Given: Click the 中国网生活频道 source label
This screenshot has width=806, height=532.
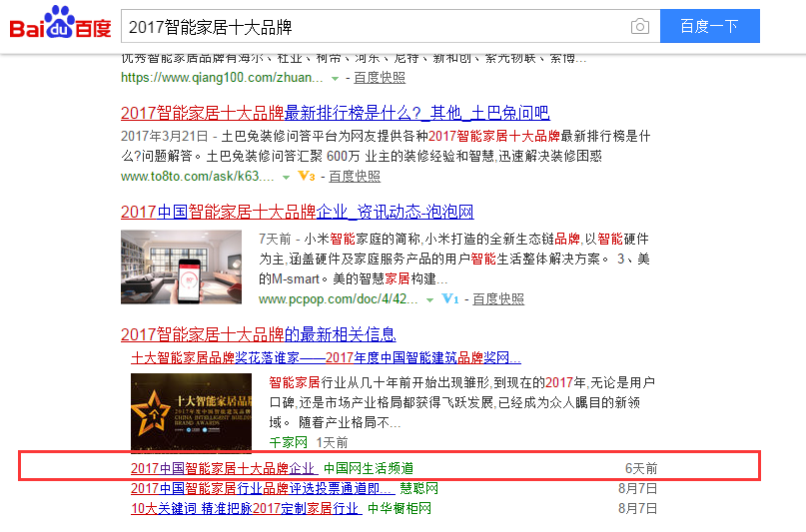Looking at the screenshot, I should [x=369, y=468].
